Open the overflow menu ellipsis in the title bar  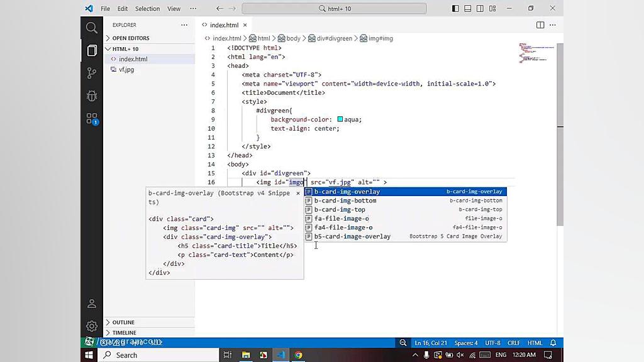(193, 8)
